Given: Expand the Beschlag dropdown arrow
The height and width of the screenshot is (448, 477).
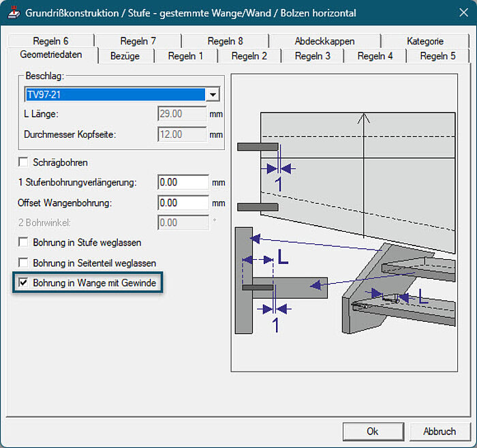Looking at the screenshot, I should click(213, 95).
